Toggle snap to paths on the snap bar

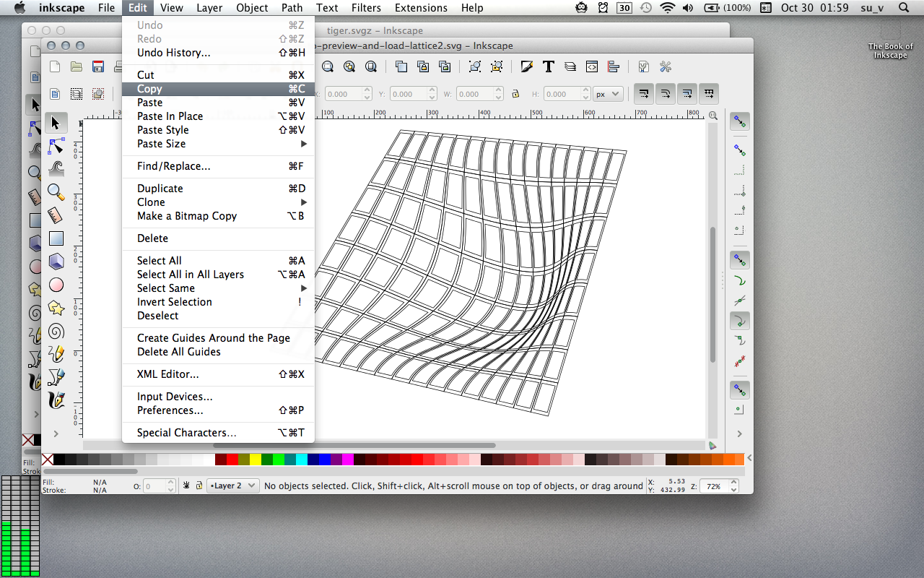739,280
